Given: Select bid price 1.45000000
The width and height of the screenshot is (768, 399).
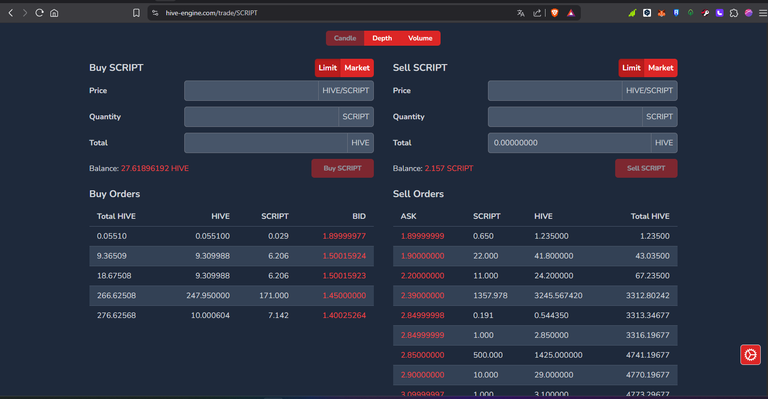Looking at the screenshot, I should (x=344, y=296).
